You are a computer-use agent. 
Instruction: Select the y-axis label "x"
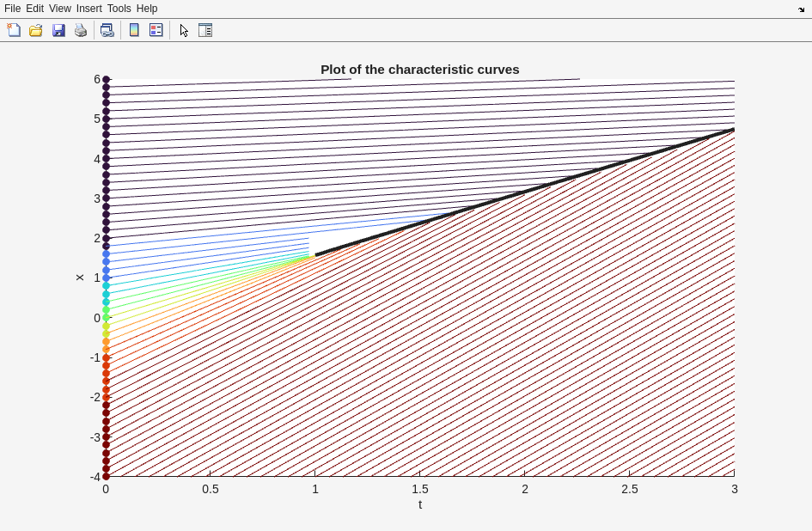(x=80, y=278)
